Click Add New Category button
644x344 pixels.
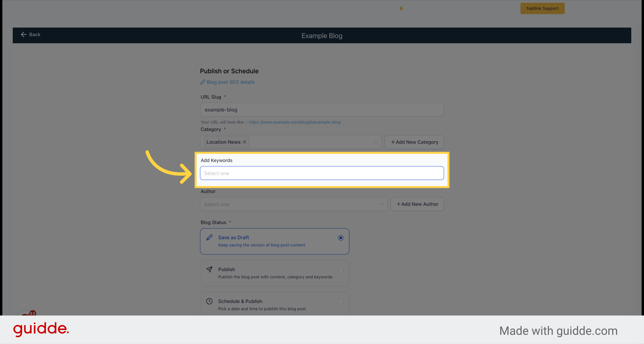[x=415, y=142]
